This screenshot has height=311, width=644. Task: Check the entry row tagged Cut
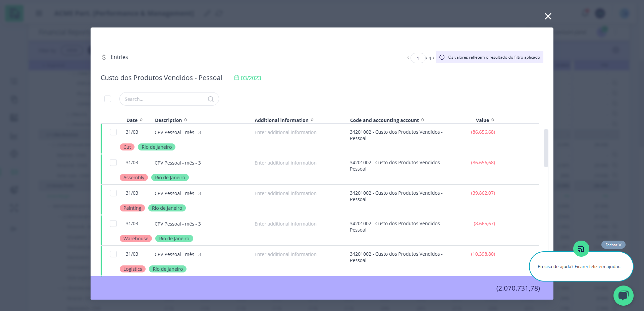pos(113,132)
